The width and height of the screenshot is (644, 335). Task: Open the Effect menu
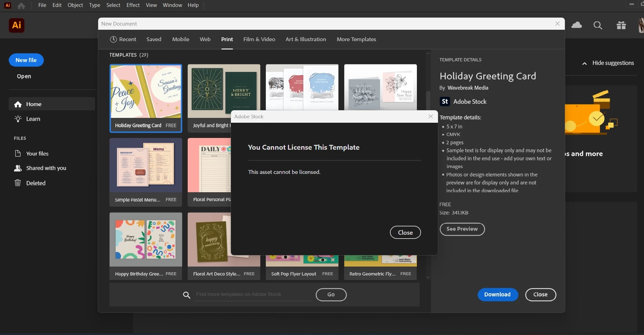pos(133,5)
